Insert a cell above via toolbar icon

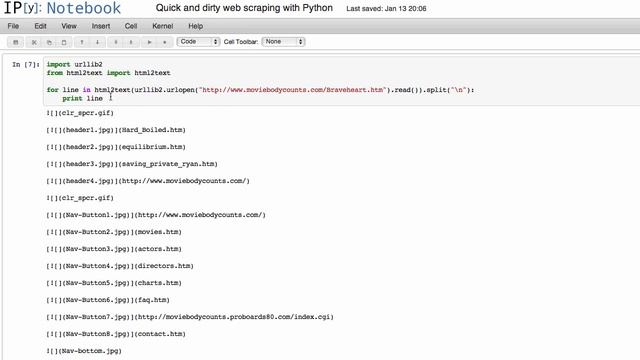coord(116,42)
